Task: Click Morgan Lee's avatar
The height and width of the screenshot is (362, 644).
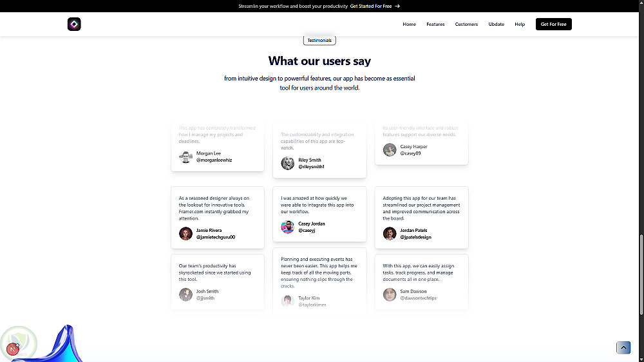Action: pos(185,157)
